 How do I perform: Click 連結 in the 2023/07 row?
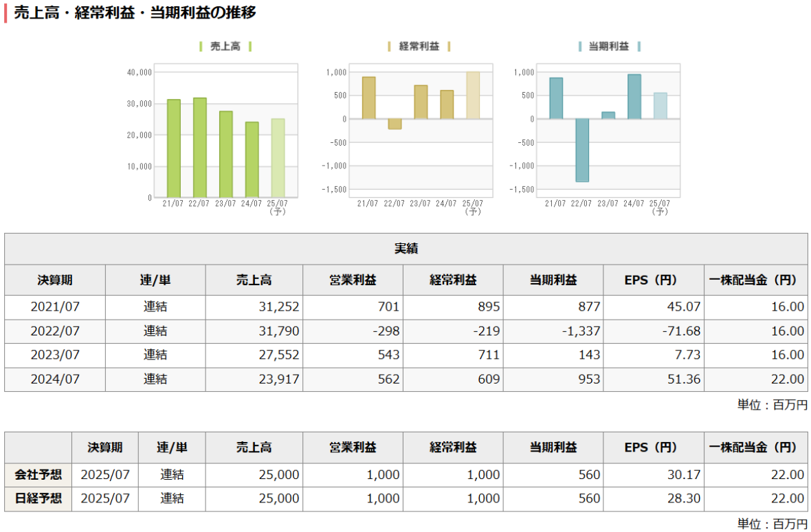pyautogui.click(x=155, y=355)
